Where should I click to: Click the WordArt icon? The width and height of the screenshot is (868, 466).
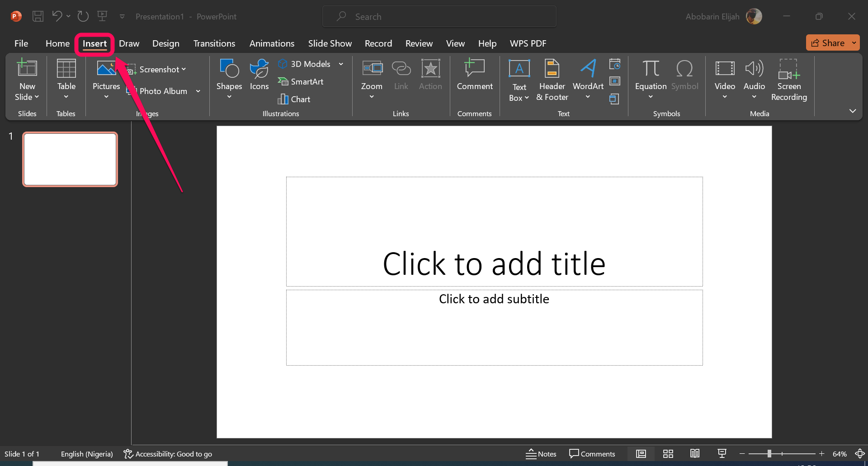[x=588, y=68]
